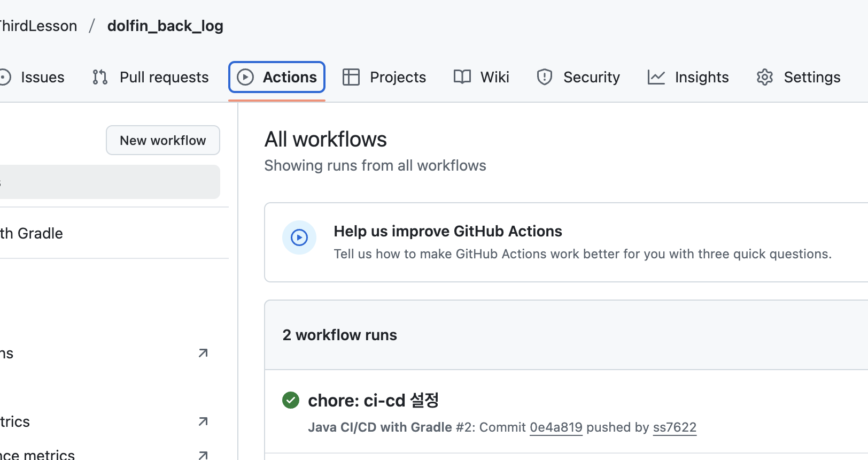Click the external arrow beside 'trics' item

pyautogui.click(x=203, y=421)
